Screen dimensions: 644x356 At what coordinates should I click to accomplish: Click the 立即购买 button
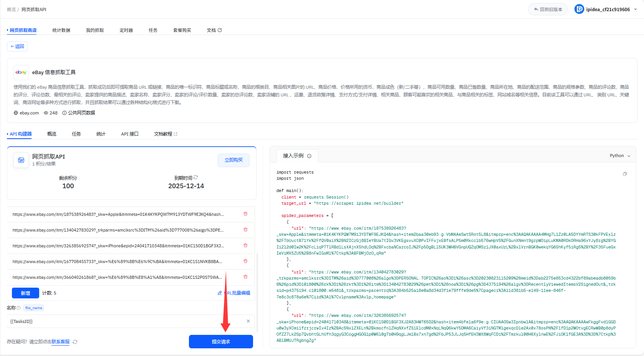(x=233, y=160)
